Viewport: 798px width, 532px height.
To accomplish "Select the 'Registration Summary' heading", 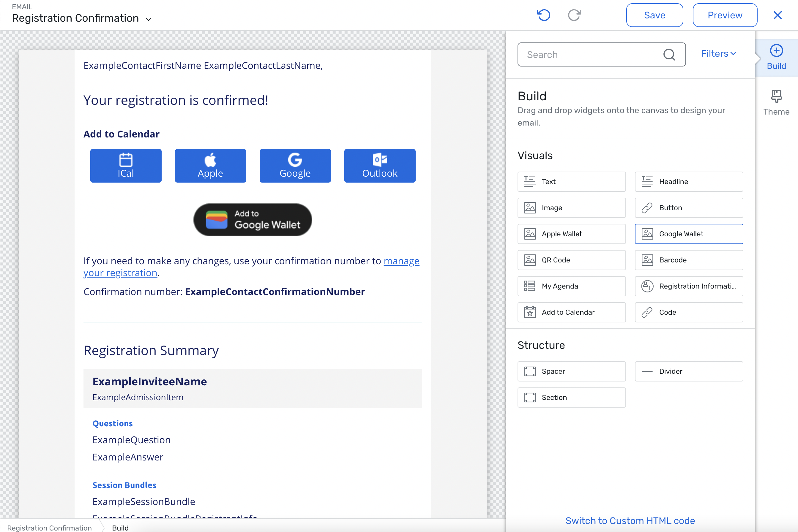I will [x=151, y=351].
